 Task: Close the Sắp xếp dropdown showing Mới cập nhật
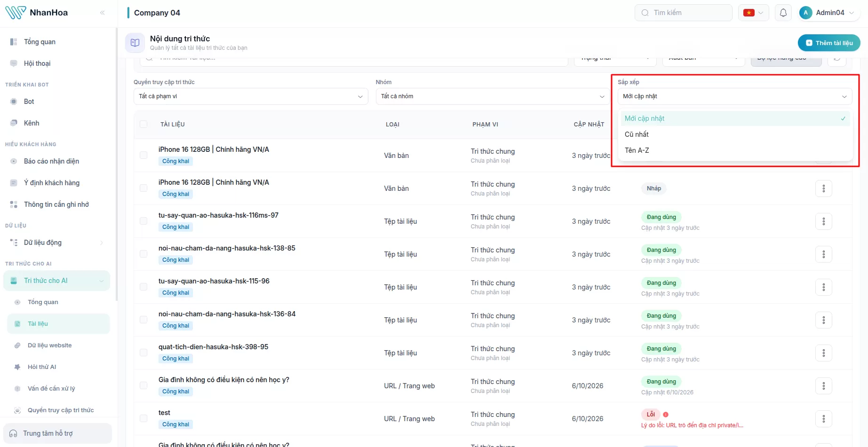click(x=735, y=96)
